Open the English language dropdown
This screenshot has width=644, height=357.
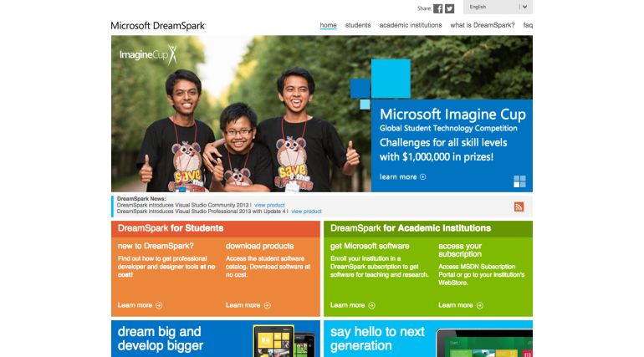click(x=498, y=7)
